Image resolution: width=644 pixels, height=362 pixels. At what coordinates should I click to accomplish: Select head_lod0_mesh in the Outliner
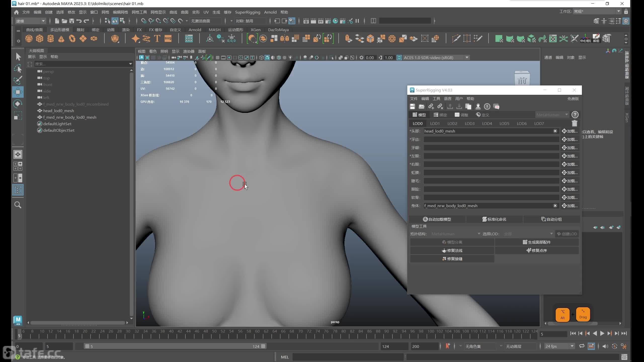(x=58, y=111)
